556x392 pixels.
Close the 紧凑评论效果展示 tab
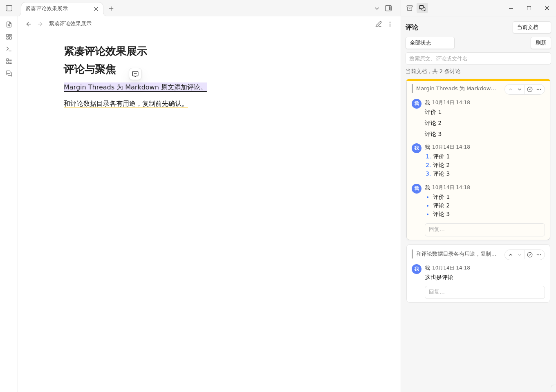(x=96, y=9)
